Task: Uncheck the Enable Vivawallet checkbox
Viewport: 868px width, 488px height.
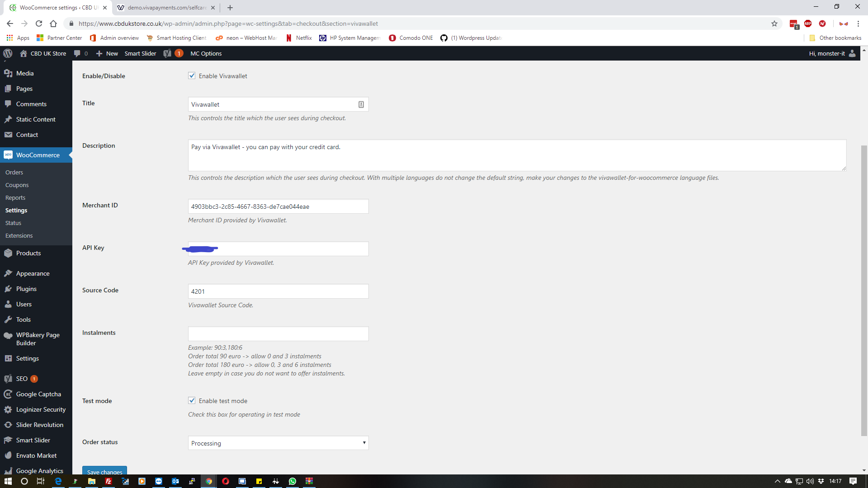Action: coord(192,75)
